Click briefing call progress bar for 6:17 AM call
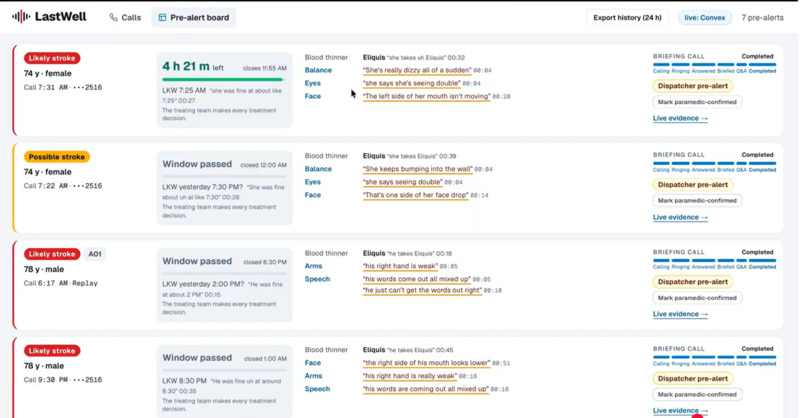Screen dimensions: 806x418 [715, 261]
